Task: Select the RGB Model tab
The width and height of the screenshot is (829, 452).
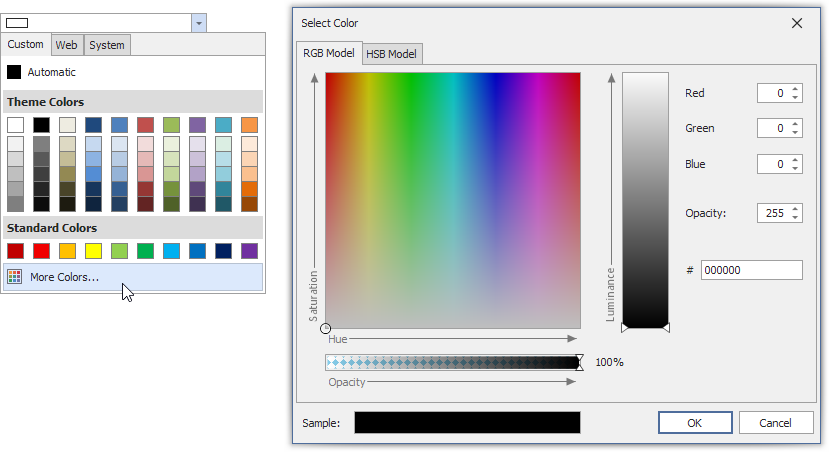Action: (329, 53)
